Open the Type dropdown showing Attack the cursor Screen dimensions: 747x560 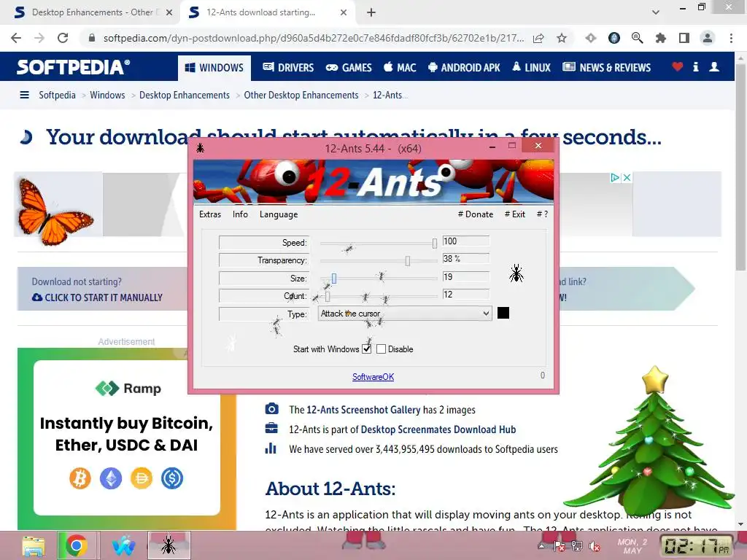(404, 314)
